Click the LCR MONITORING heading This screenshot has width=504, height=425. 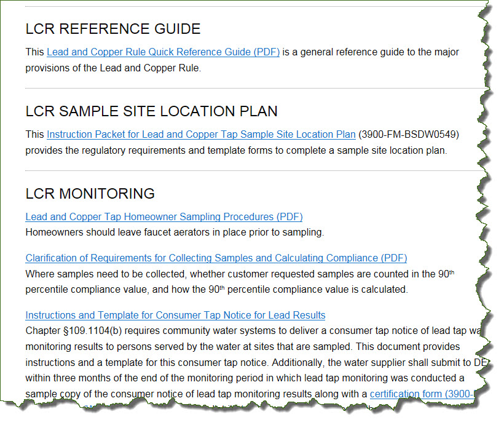point(90,194)
